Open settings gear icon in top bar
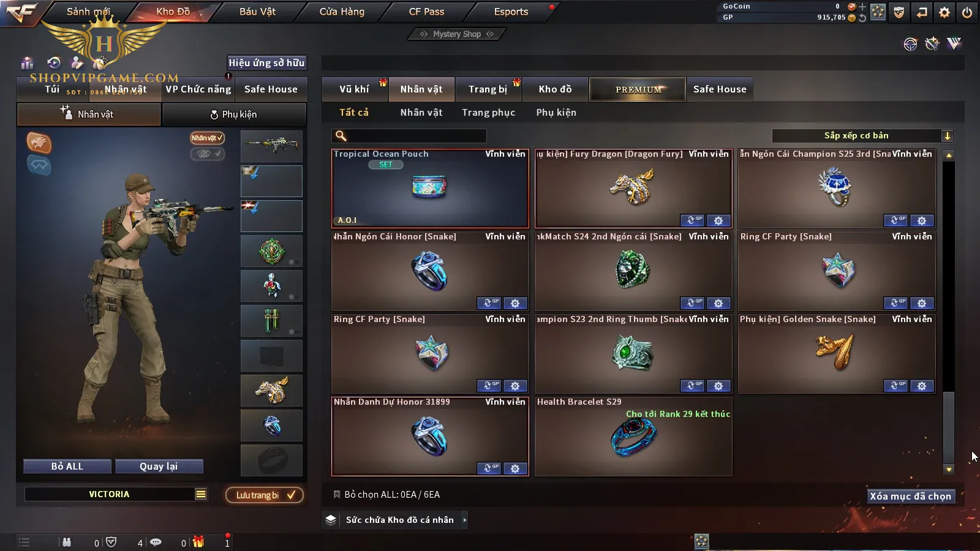Viewport: 980px width, 551px height. [x=944, y=12]
